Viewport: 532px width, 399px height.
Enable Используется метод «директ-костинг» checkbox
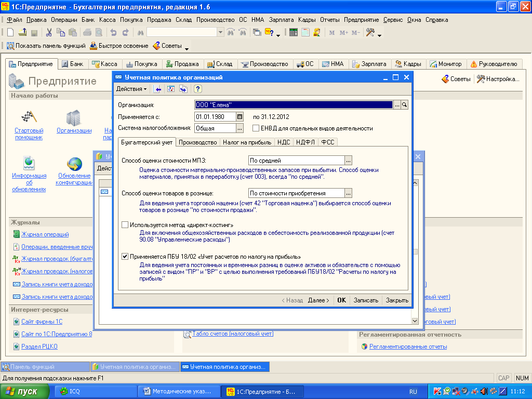click(x=125, y=224)
